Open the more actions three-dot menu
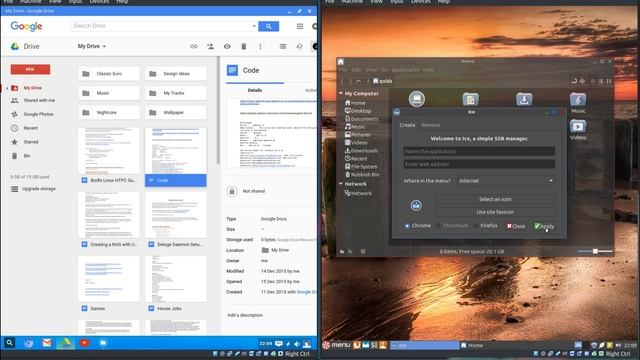 pos(260,47)
